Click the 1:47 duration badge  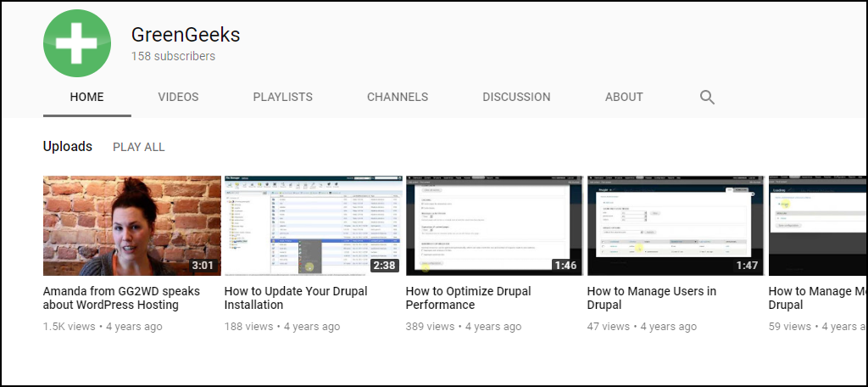[x=747, y=266]
